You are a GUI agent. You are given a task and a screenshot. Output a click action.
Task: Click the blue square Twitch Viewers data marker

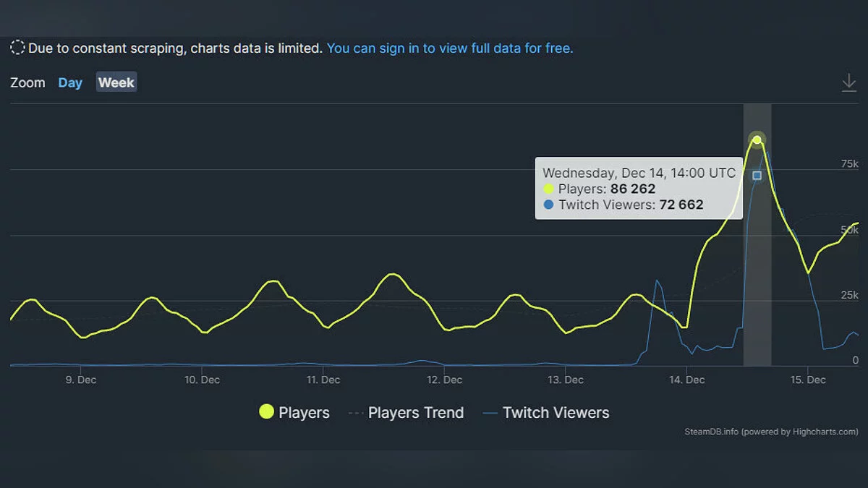click(x=757, y=175)
